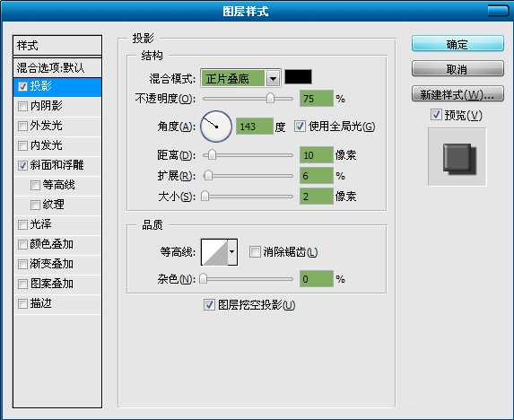Click the 杂色 slider handle

click(204, 279)
